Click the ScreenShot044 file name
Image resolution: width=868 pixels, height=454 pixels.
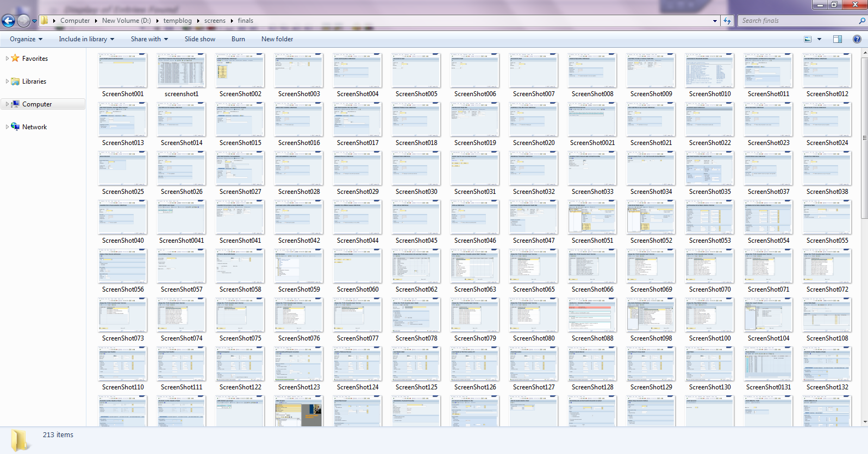[358, 241]
